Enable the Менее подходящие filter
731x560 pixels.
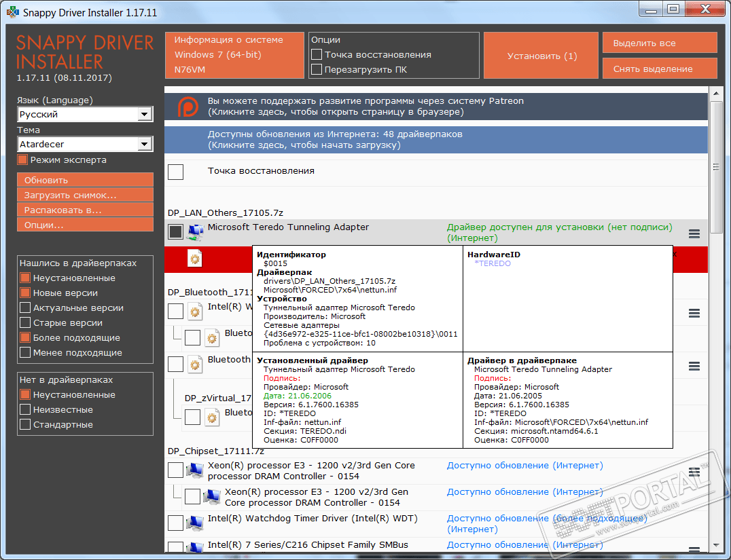tap(25, 353)
